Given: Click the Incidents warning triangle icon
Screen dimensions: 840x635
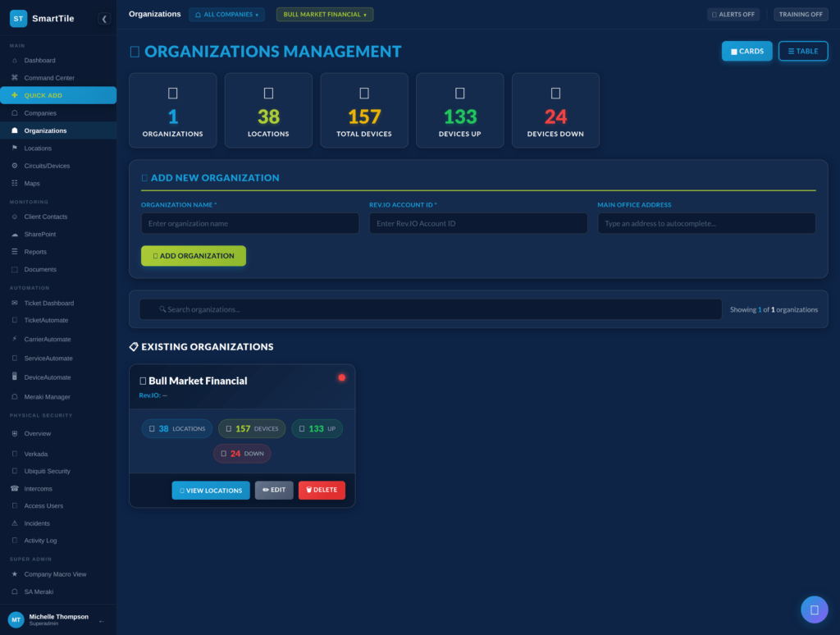Looking at the screenshot, I should pos(15,523).
